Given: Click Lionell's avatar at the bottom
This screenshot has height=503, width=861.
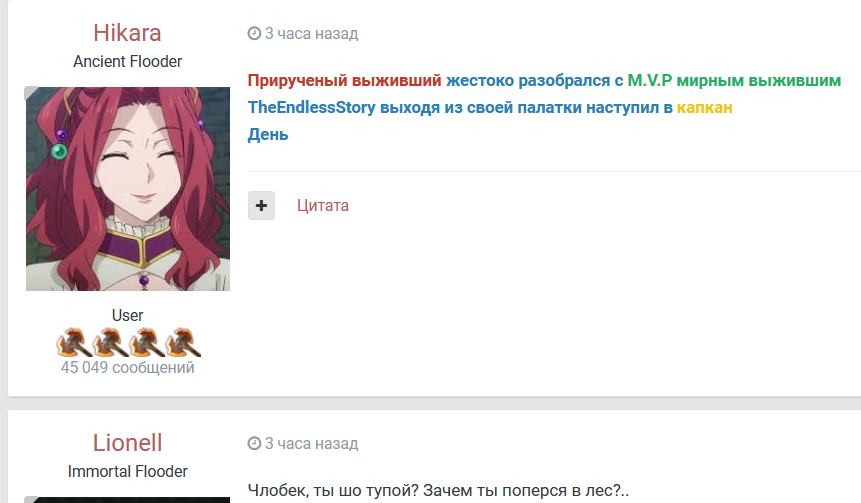Looking at the screenshot, I should pyautogui.click(x=127, y=500).
